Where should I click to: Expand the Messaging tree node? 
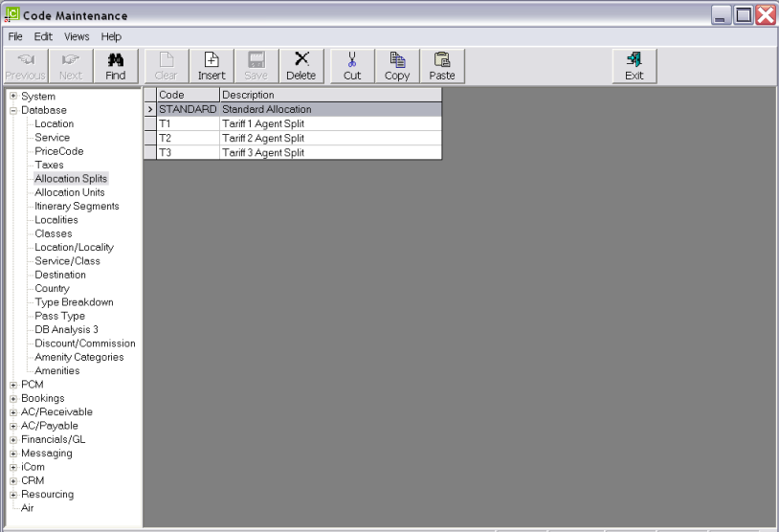13,454
